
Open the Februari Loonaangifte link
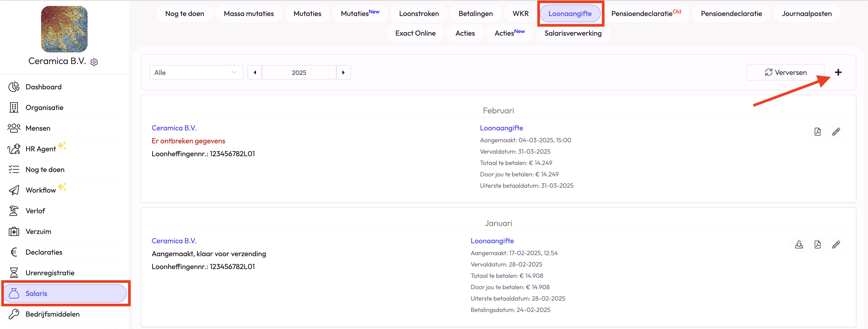pyautogui.click(x=501, y=128)
